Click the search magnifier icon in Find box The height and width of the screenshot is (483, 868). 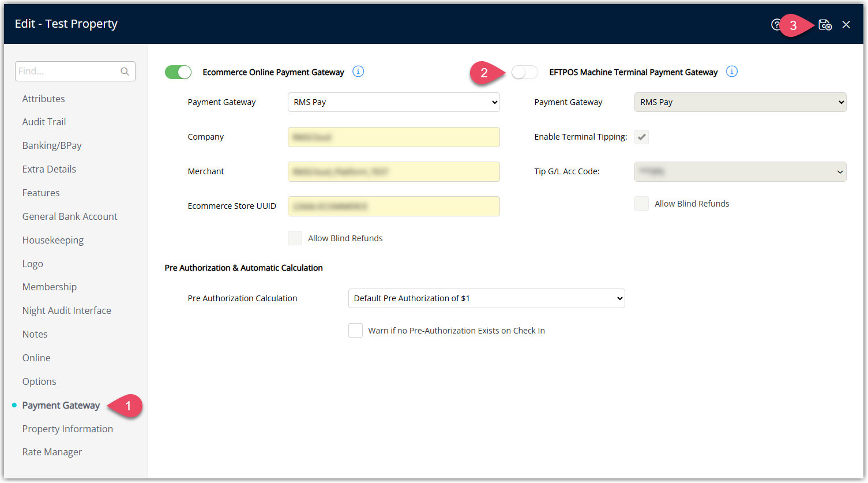point(125,72)
